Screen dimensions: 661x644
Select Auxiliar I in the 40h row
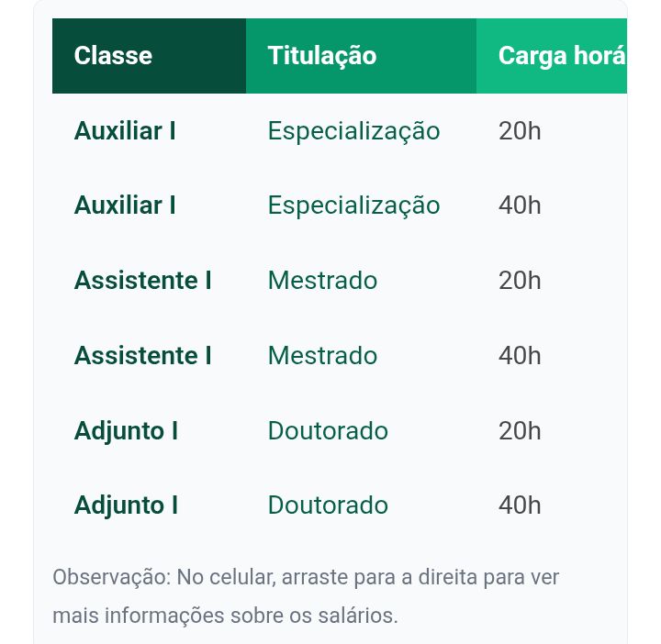(125, 205)
